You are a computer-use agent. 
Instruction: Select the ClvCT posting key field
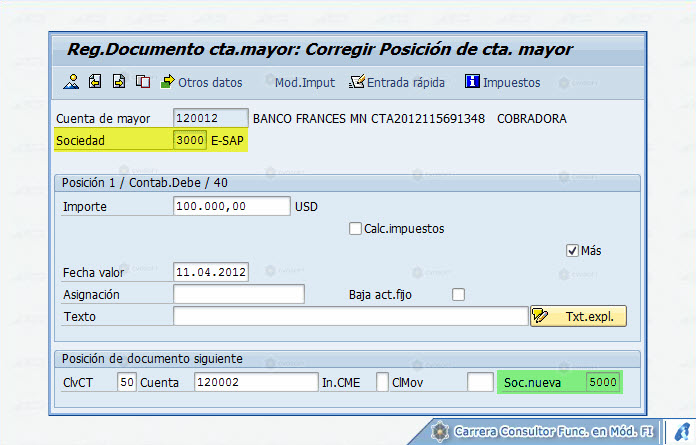(x=127, y=382)
